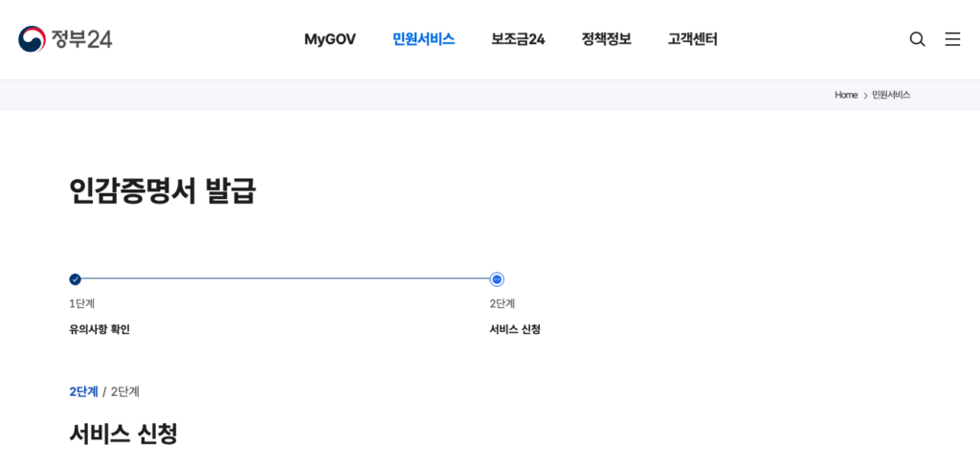Open the search magnifier icon
980x466 pixels.
coord(917,39)
